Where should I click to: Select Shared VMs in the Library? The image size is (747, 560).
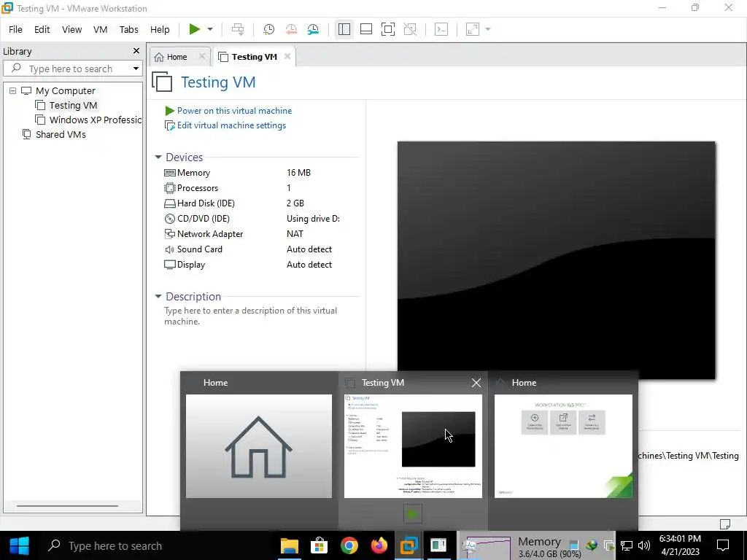click(61, 134)
